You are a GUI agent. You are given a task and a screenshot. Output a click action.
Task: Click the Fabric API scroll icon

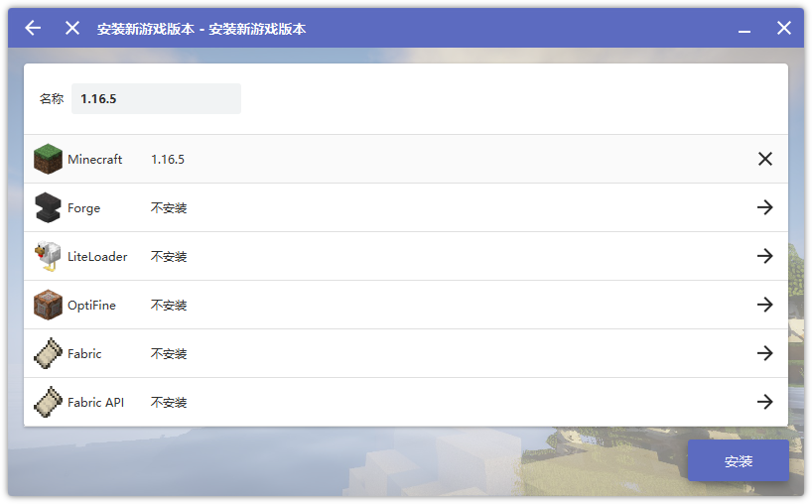pyautogui.click(x=48, y=402)
